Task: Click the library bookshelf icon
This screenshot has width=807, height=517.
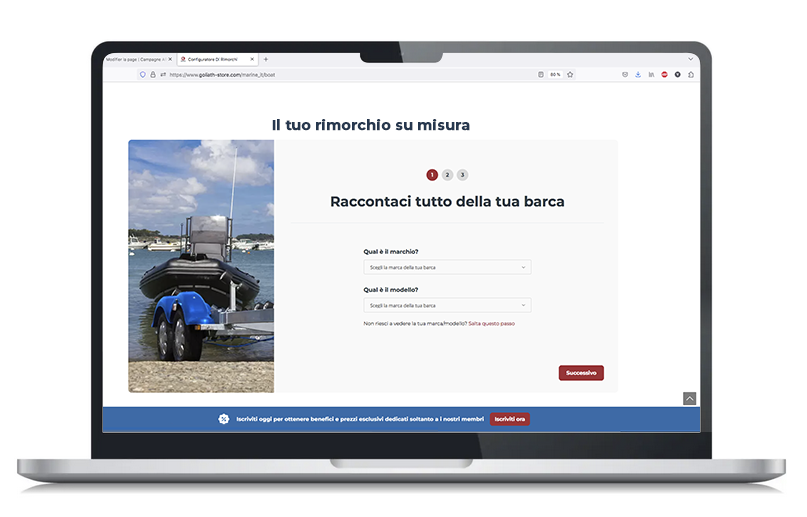Action: pos(651,74)
